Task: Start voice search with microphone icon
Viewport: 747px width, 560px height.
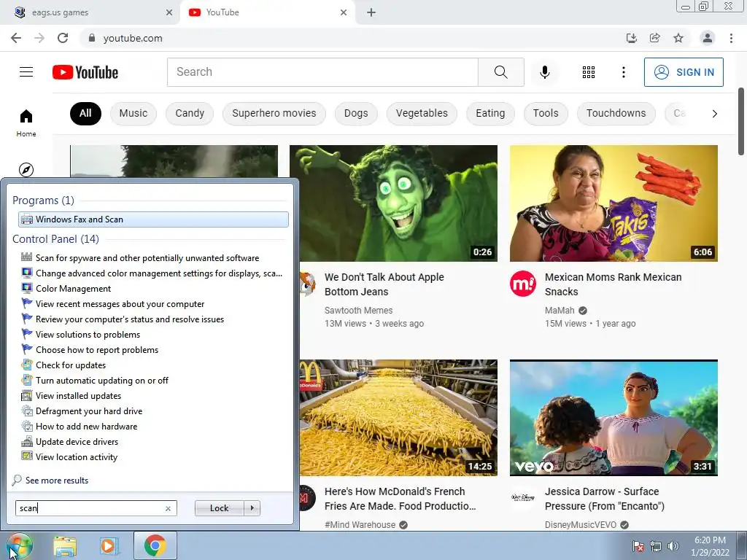Action: click(x=544, y=72)
